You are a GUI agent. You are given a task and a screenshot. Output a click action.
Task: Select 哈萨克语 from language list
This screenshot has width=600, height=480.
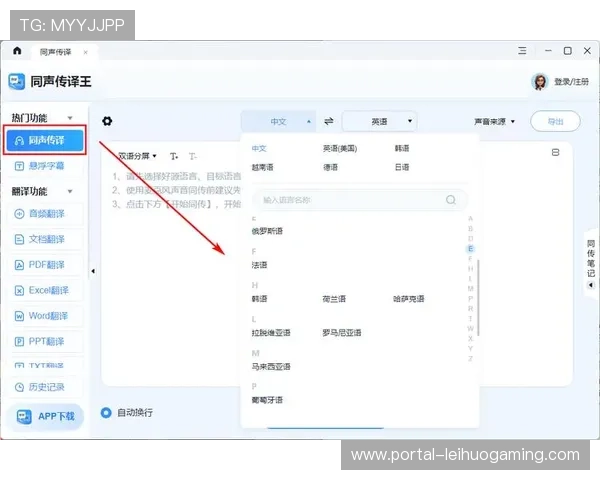409,299
